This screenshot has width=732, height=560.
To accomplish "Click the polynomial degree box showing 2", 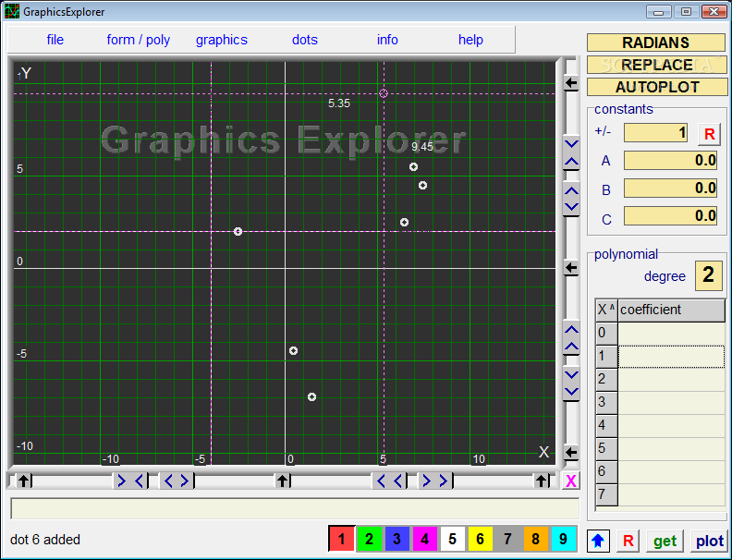I will coord(709,275).
